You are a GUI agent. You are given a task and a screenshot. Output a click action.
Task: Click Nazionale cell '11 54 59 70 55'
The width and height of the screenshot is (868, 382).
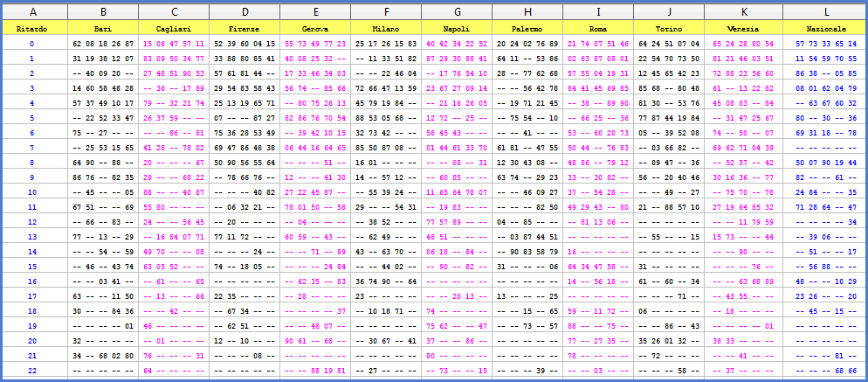[824, 59]
